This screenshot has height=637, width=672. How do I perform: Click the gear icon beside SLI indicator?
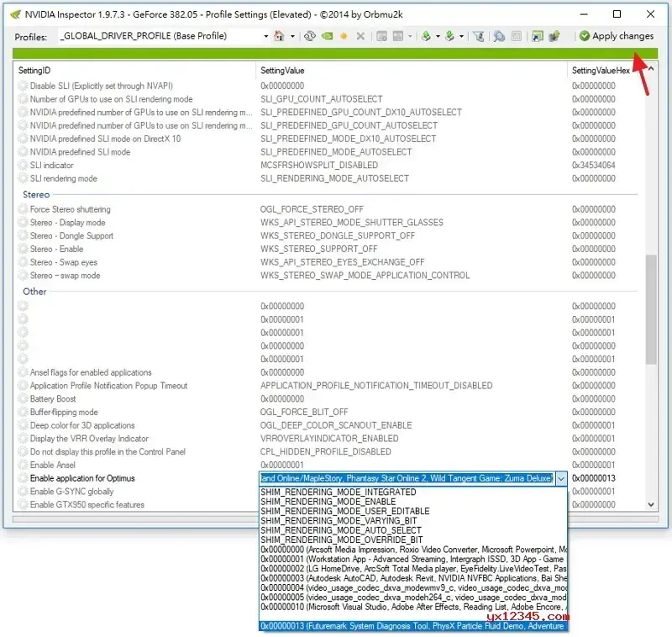coord(23,165)
